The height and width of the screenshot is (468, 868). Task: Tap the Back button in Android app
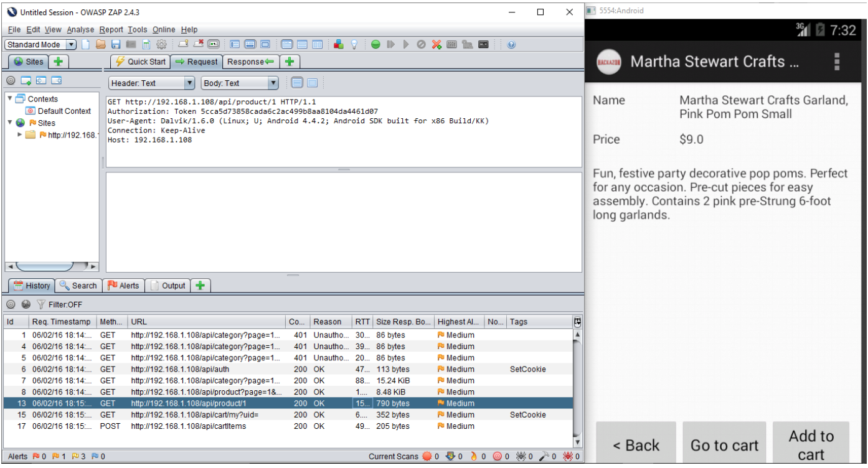coord(636,445)
